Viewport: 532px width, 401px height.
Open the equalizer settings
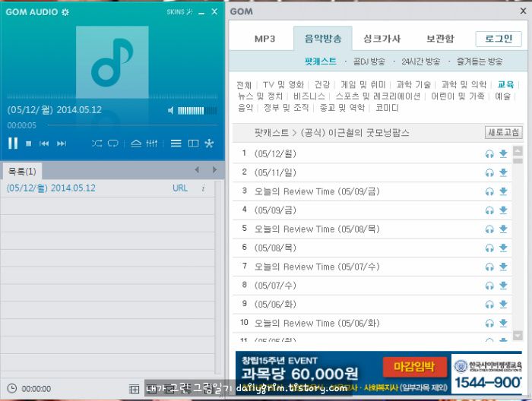[x=152, y=144]
